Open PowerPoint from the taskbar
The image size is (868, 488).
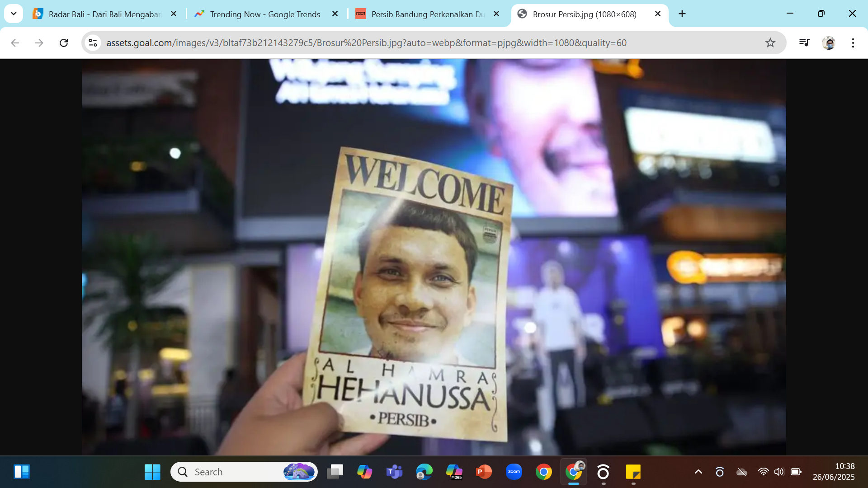coord(484,472)
